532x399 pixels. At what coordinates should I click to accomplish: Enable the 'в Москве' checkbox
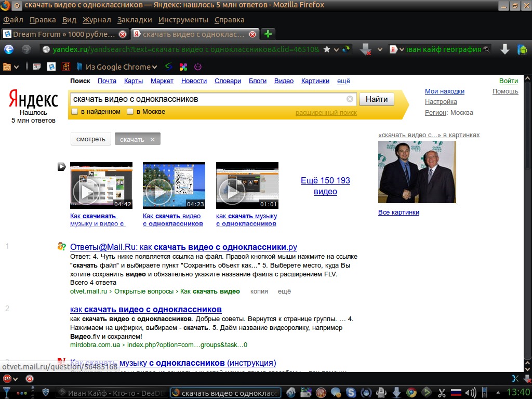tap(130, 112)
